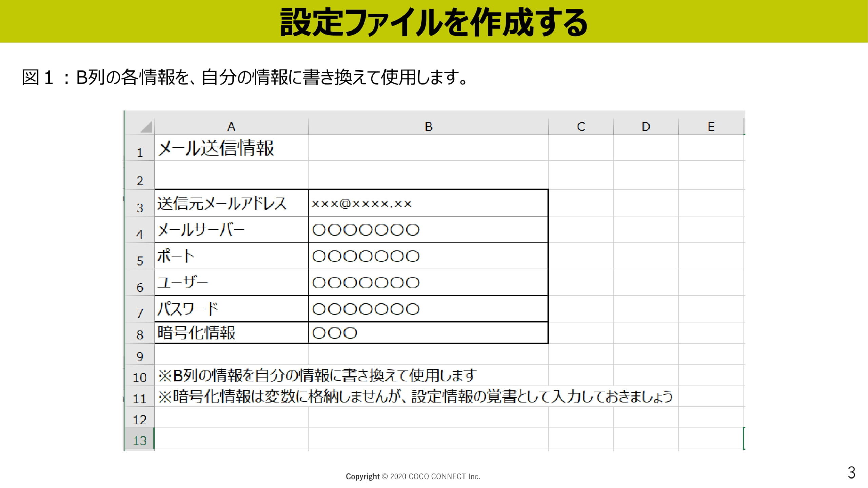868x488 pixels.
Task: Select row 11 header
Action: pyautogui.click(x=140, y=396)
